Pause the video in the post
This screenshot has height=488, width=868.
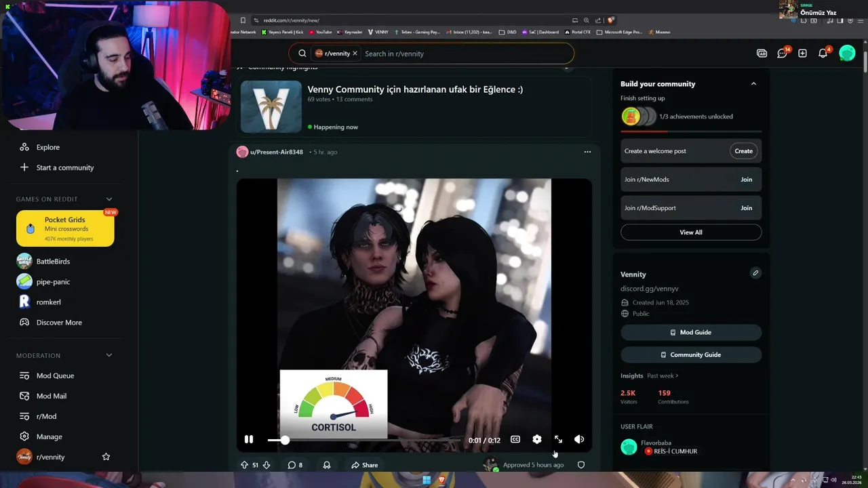pos(249,439)
